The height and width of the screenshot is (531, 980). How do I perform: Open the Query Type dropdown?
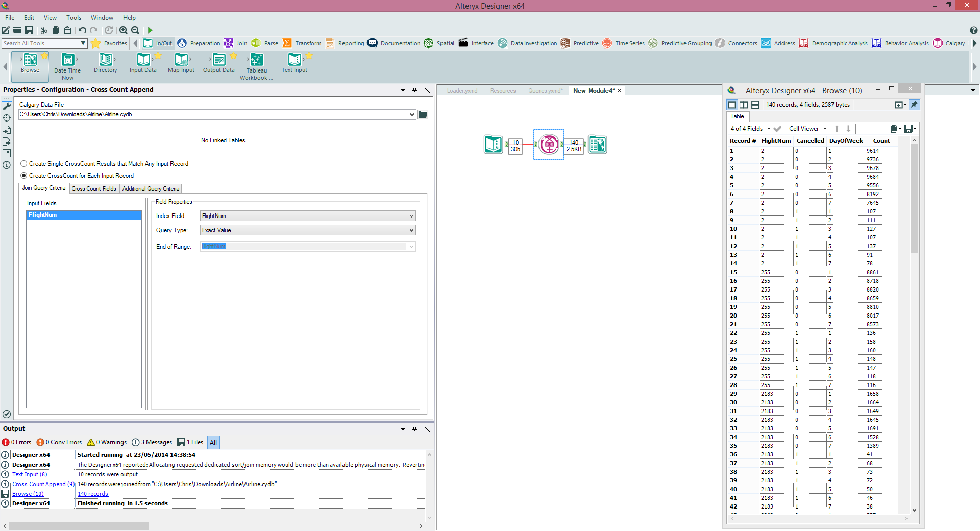(411, 230)
